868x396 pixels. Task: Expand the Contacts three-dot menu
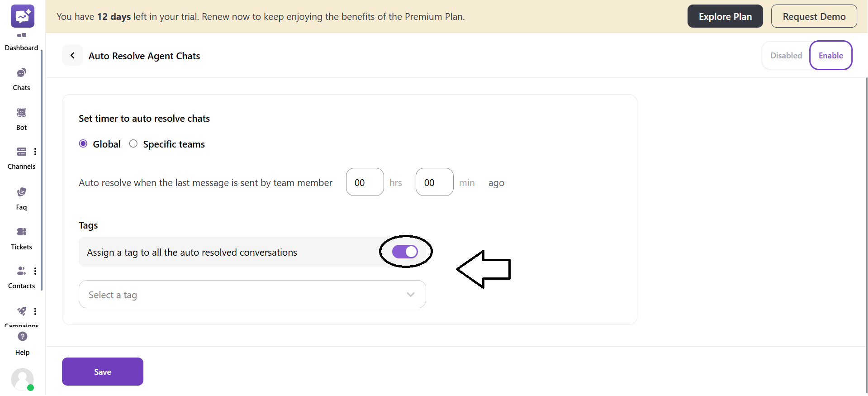click(x=35, y=271)
